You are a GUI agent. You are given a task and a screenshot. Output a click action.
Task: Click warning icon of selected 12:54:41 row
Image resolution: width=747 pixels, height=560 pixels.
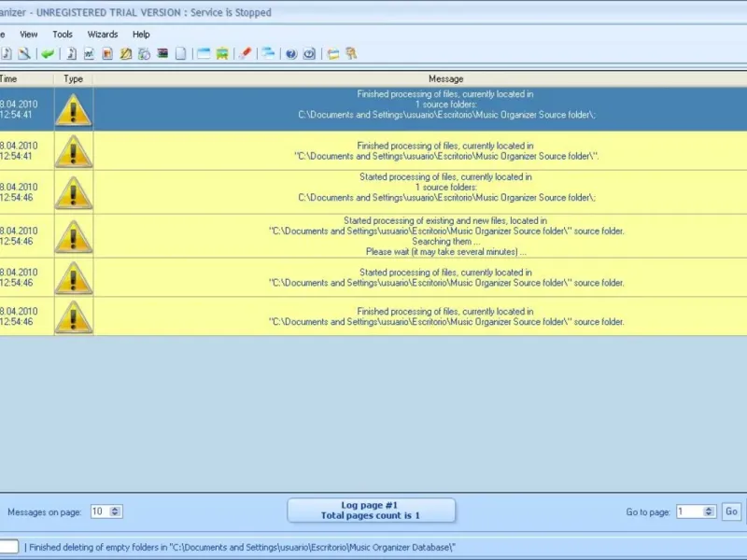73,109
